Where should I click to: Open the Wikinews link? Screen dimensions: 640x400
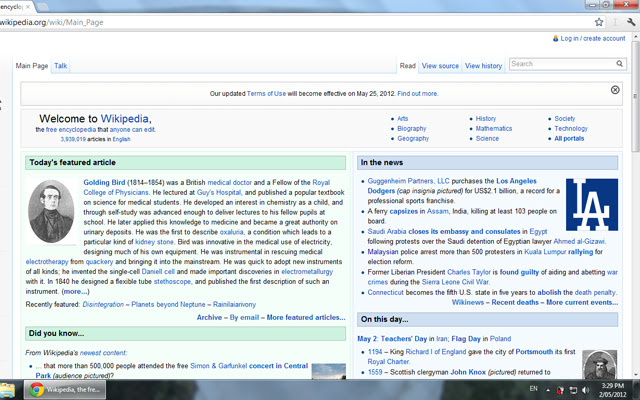[x=468, y=302]
